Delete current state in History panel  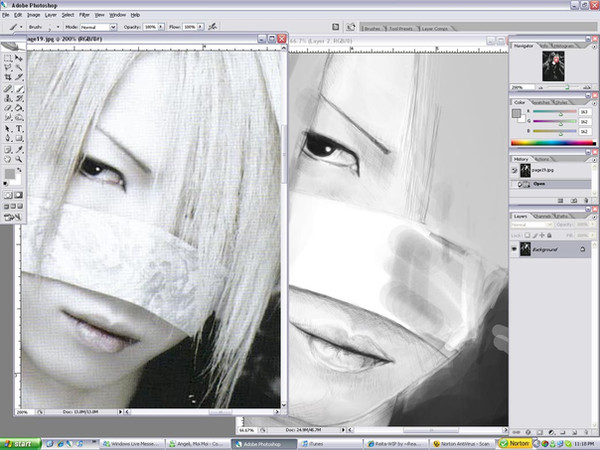pos(586,201)
